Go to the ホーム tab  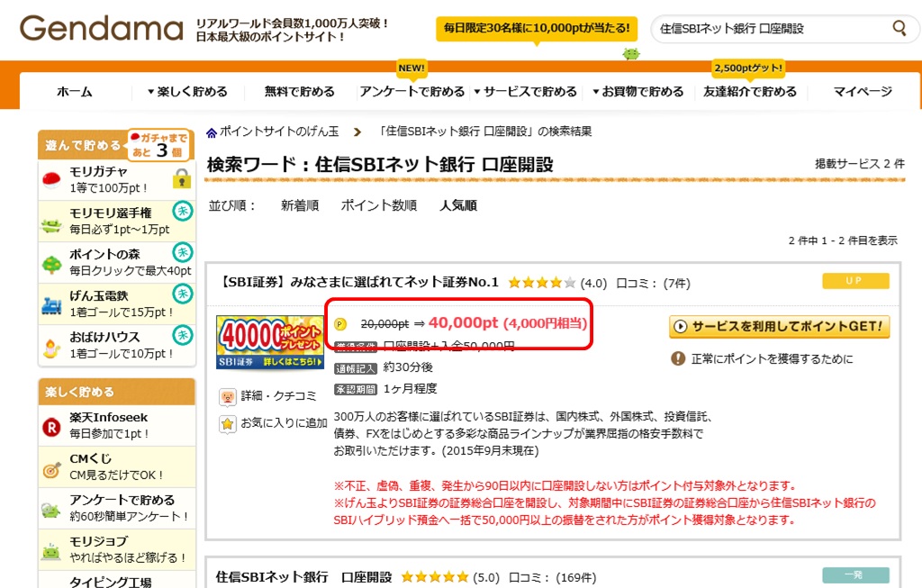coord(75,92)
